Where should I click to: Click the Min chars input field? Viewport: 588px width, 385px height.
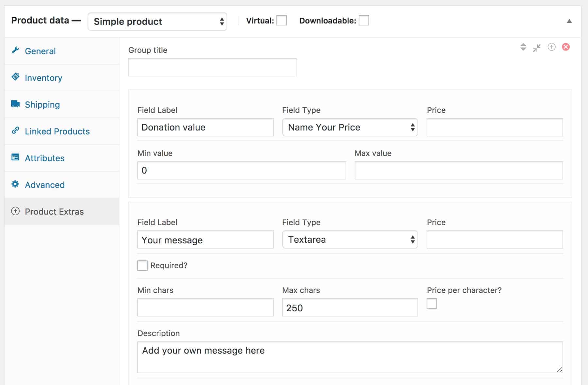205,307
